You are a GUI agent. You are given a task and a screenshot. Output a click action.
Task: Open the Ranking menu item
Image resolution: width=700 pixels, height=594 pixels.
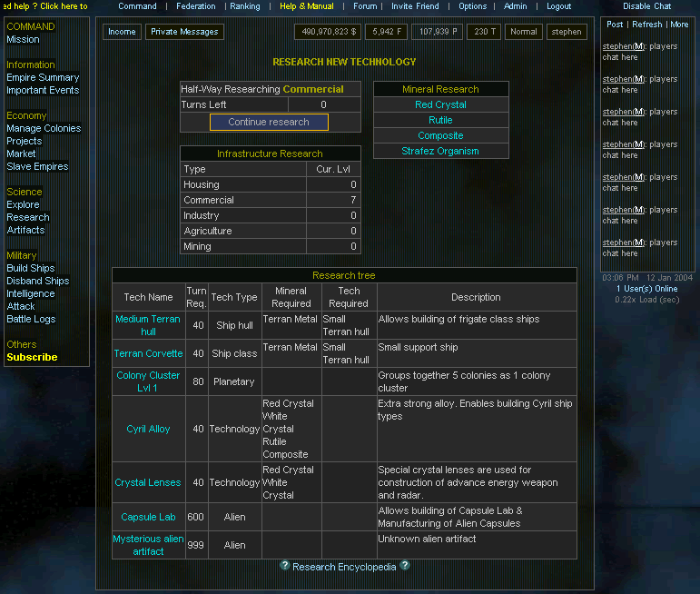tap(244, 6)
